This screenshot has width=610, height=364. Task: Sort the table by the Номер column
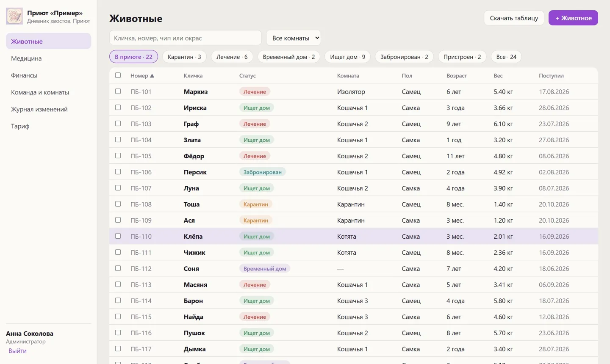[142, 76]
